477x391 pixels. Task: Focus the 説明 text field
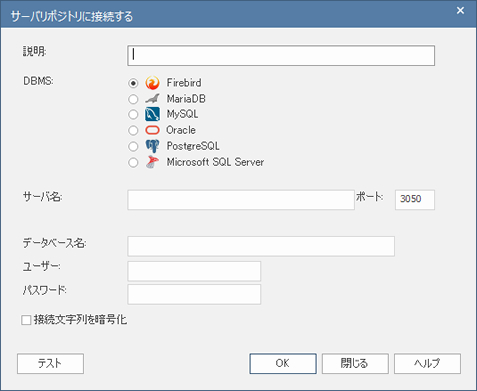(x=281, y=55)
